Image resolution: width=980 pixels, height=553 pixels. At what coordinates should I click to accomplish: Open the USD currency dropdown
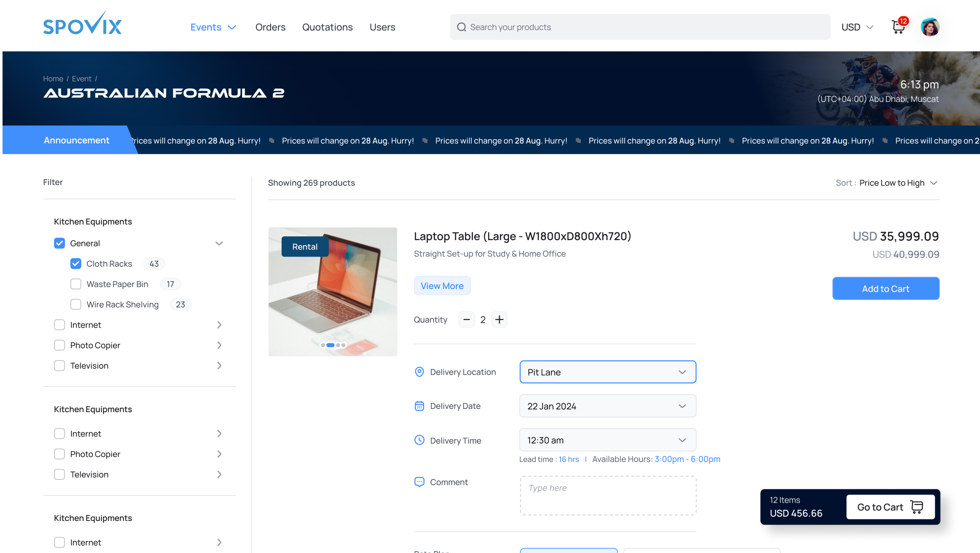(x=857, y=27)
